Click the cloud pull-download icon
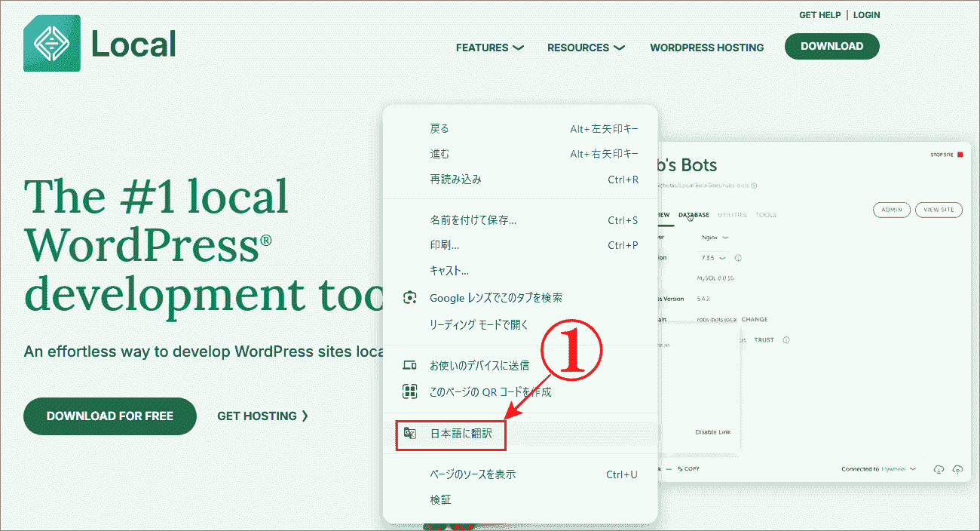Image resolution: width=980 pixels, height=531 pixels. click(x=939, y=469)
